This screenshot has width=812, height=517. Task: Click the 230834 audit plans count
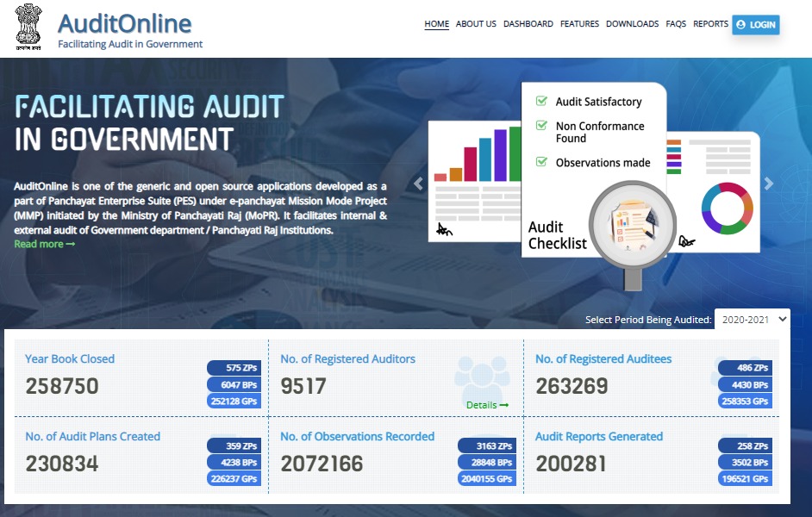point(62,464)
